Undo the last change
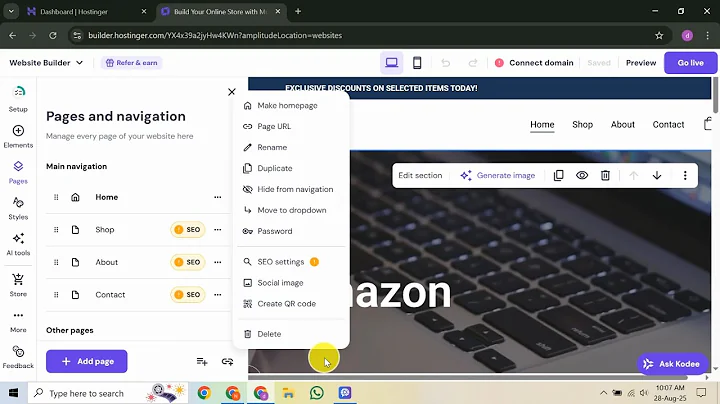Screen dimensions: 720x404 tap(445, 63)
